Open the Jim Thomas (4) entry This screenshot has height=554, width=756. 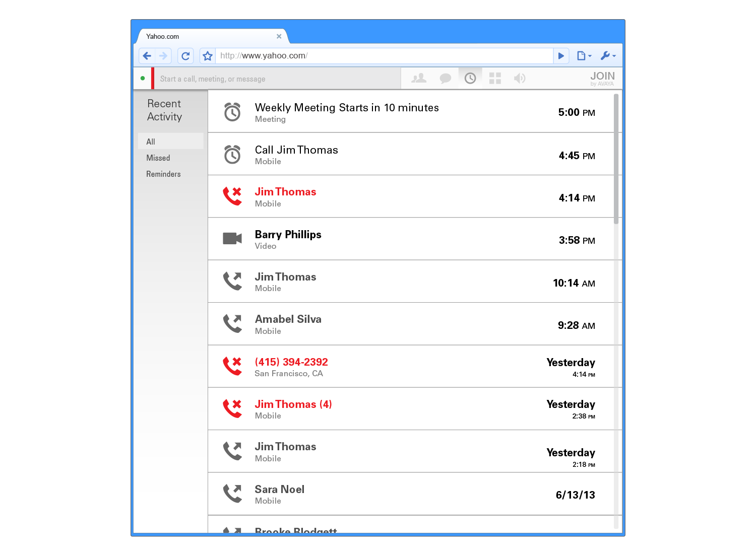tap(411, 408)
